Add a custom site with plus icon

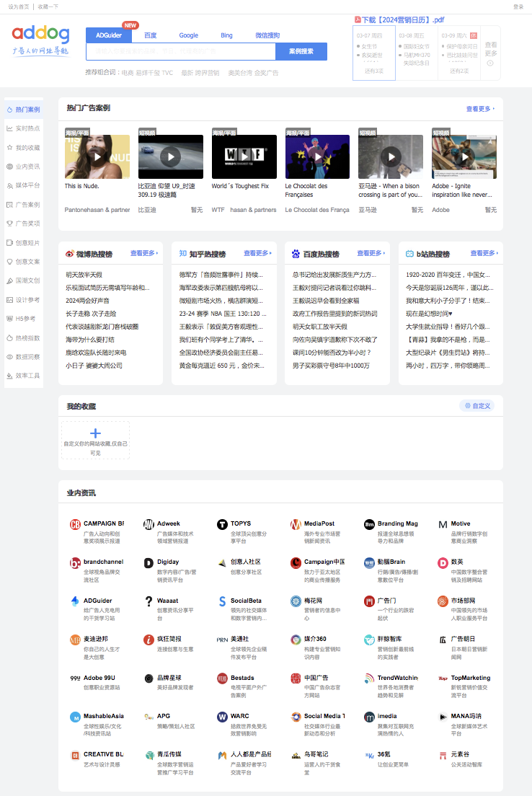coord(95,433)
